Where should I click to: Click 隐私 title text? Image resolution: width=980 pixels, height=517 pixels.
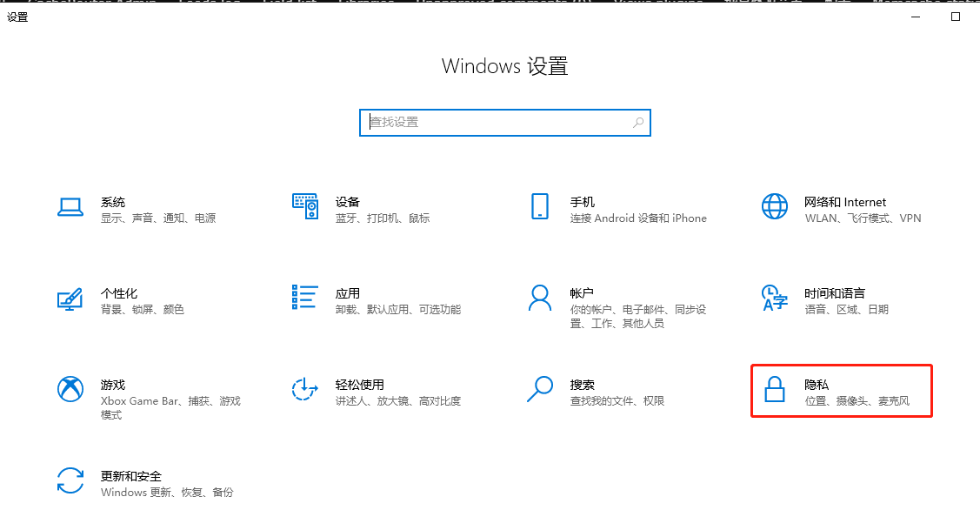tap(817, 385)
